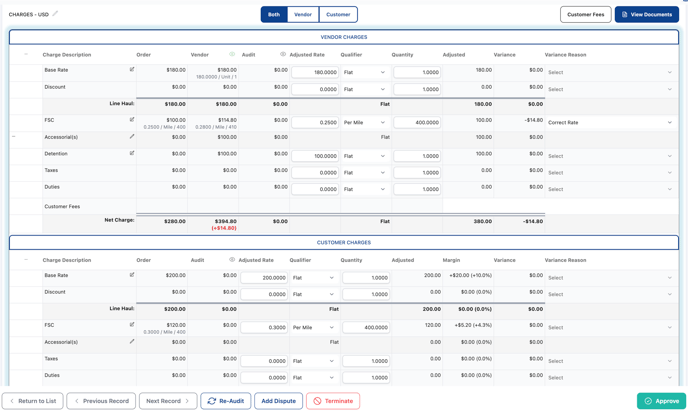Edit customer Accessorial(s) with pencil icon

132,342
